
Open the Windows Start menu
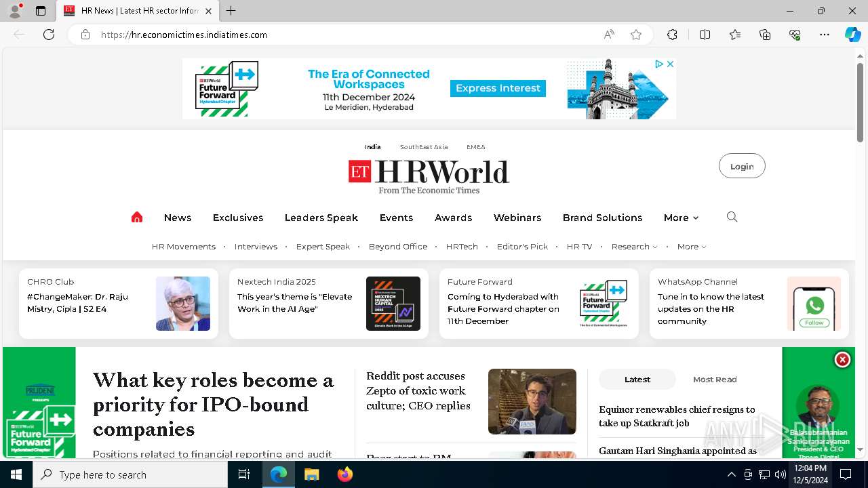pos(16,474)
